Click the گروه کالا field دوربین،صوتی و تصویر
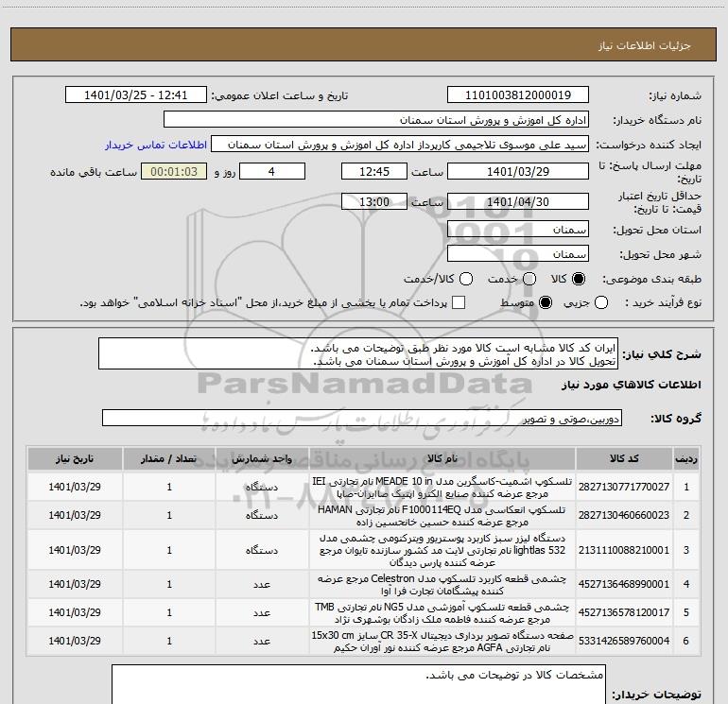728x704 pixels. 362,418
